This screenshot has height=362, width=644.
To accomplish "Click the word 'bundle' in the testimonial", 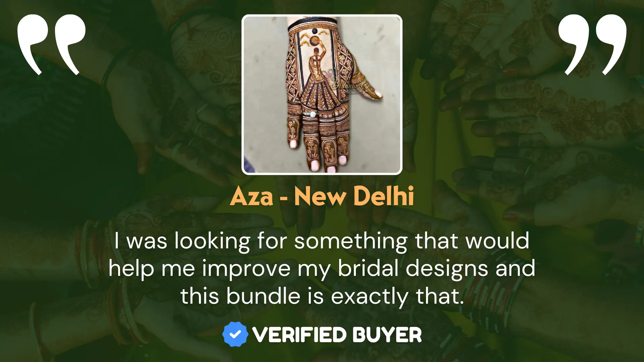I will click(263, 296).
